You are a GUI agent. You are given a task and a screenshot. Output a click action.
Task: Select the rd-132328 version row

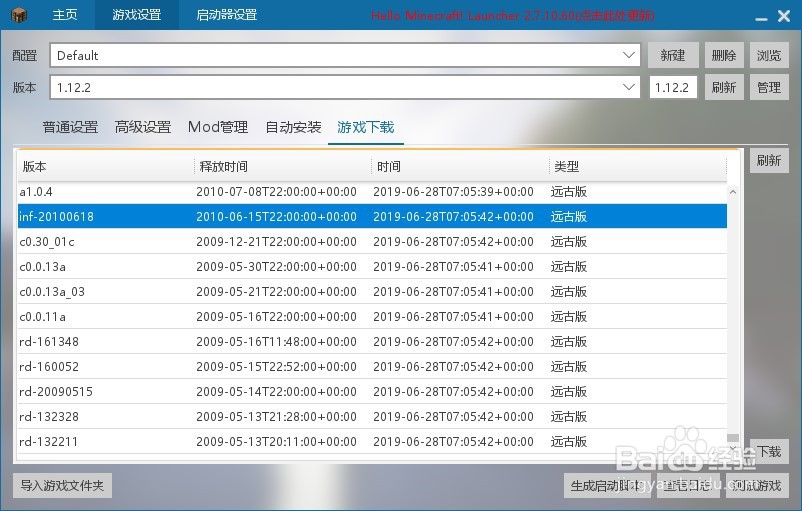(x=372, y=417)
